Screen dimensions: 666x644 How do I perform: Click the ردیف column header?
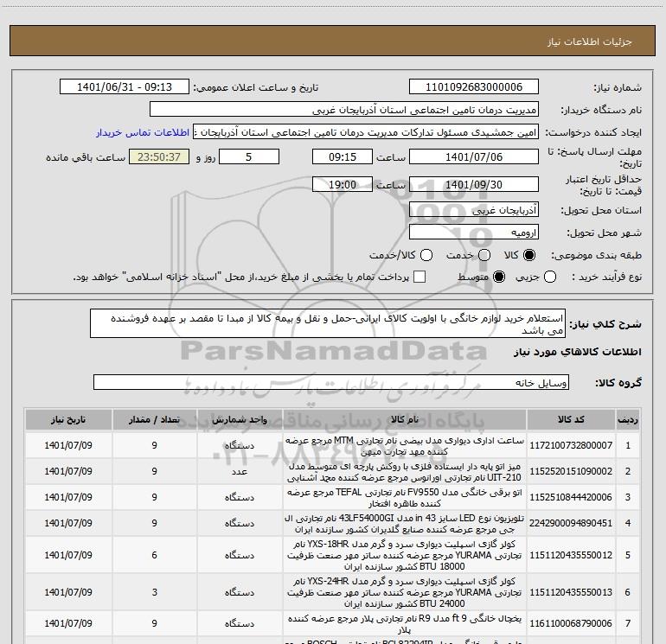[x=628, y=420]
